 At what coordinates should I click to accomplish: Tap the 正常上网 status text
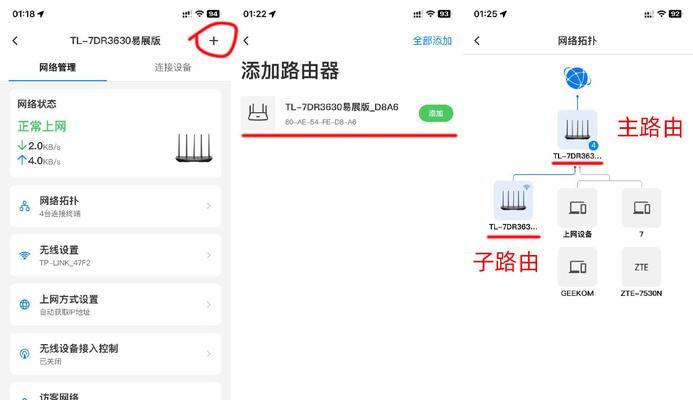[x=42, y=126]
